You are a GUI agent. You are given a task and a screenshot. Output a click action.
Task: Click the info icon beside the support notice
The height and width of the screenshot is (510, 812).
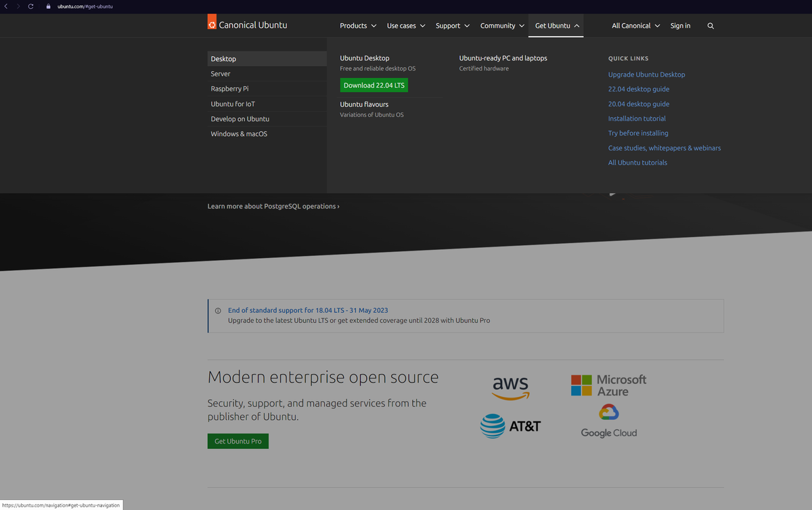(x=217, y=310)
